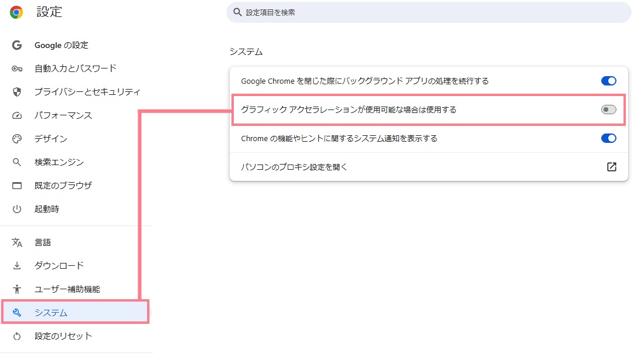This screenshot has height=356, width=644.
Task: Click the Google G icon in sidebar
Action: [x=17, y=45]
